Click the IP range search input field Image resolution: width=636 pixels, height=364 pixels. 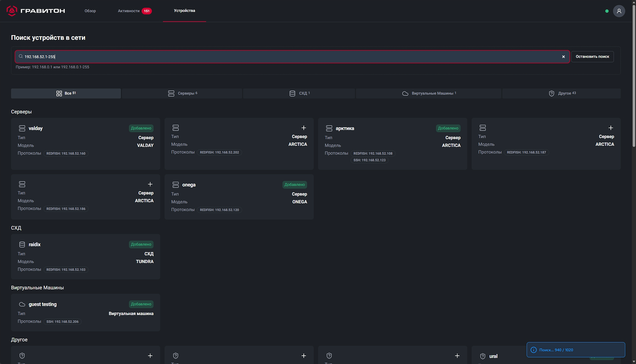(x=291, y=57)
